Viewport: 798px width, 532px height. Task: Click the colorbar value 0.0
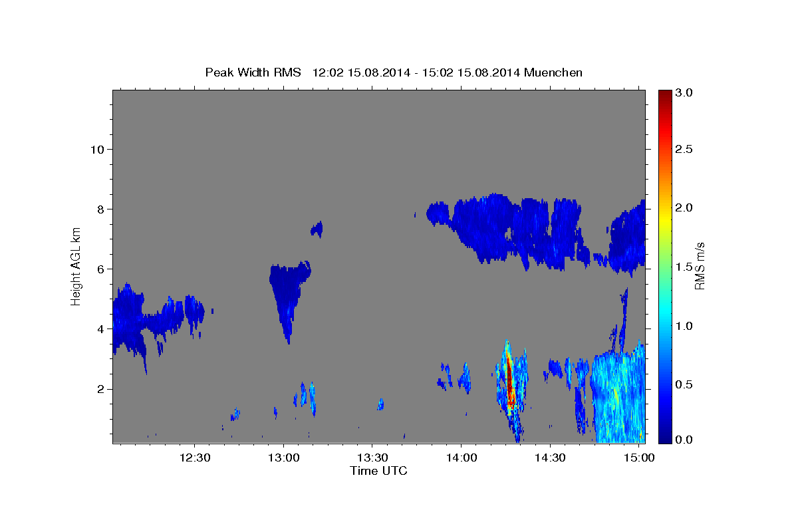pos(684,440)
